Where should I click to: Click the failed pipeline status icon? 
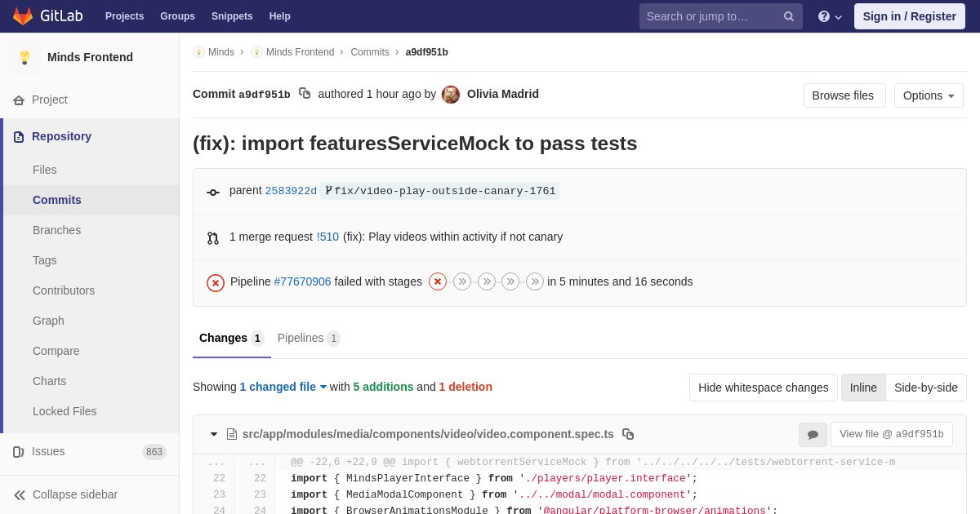(216, 282)
